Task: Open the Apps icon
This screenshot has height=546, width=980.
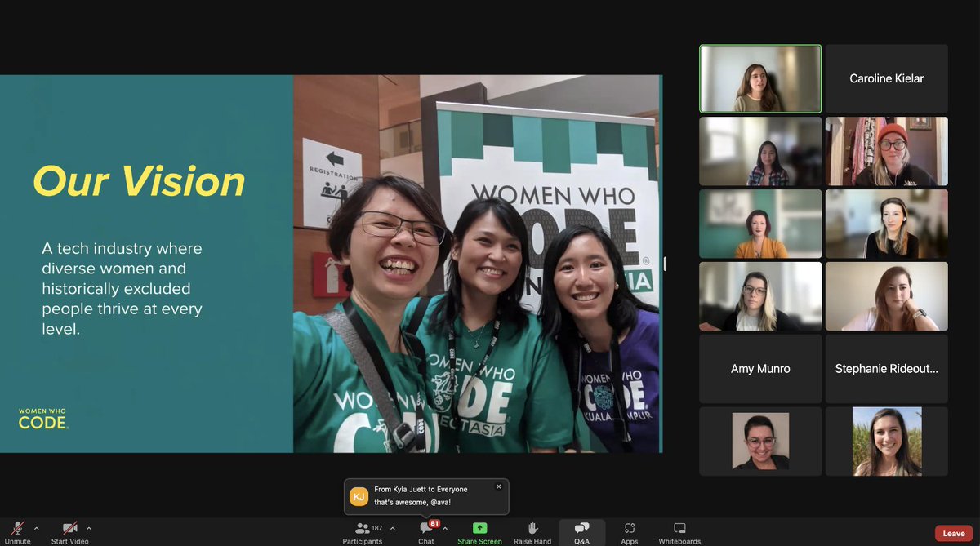Action: pyautogui.click(x=629, y=528)
